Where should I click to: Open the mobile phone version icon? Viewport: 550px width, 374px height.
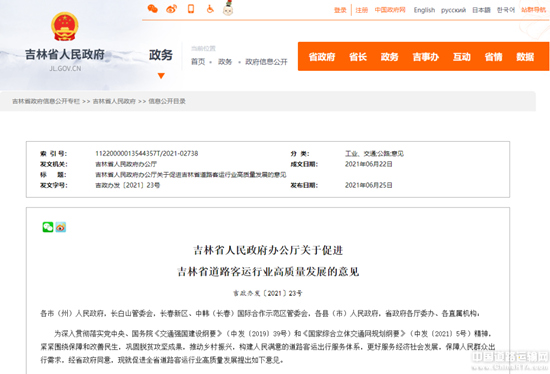click(x=191, y=9)
